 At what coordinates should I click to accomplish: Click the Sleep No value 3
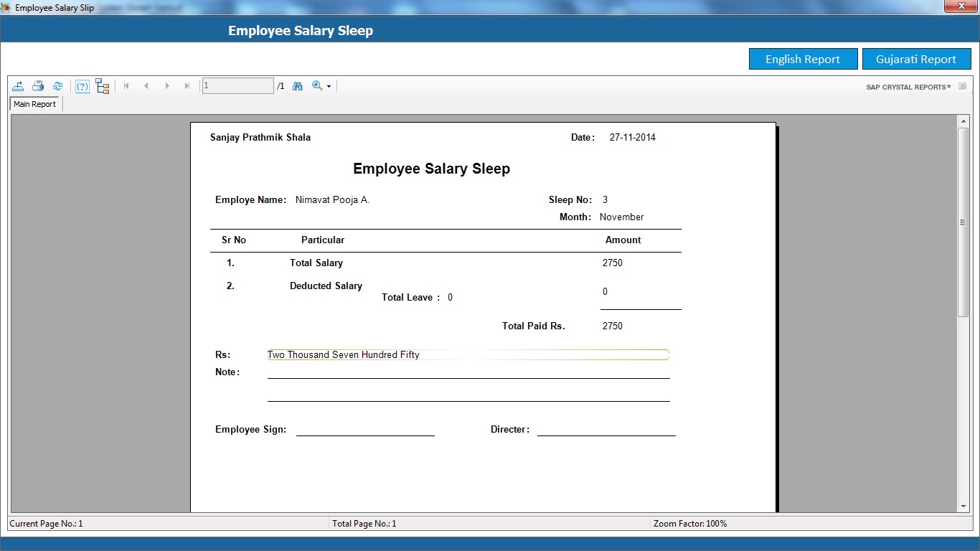coord(605,199)
